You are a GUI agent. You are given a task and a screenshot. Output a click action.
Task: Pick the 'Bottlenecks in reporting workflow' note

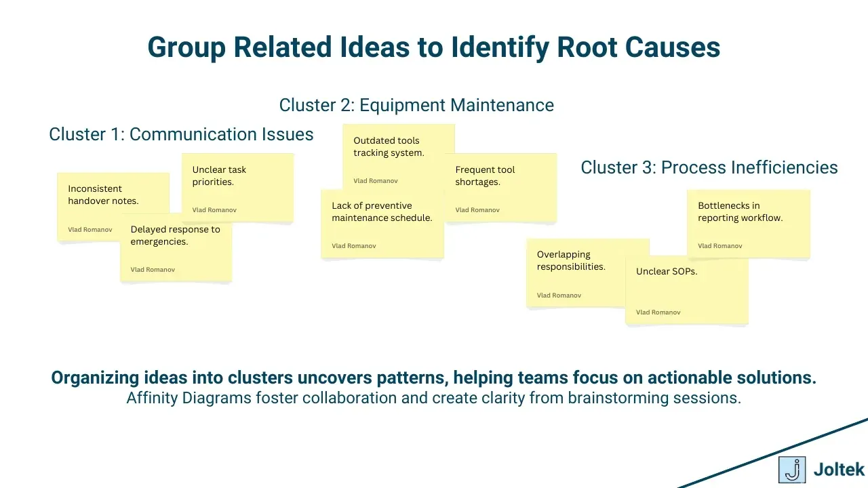pyautogui.click(x=749, y=224)
